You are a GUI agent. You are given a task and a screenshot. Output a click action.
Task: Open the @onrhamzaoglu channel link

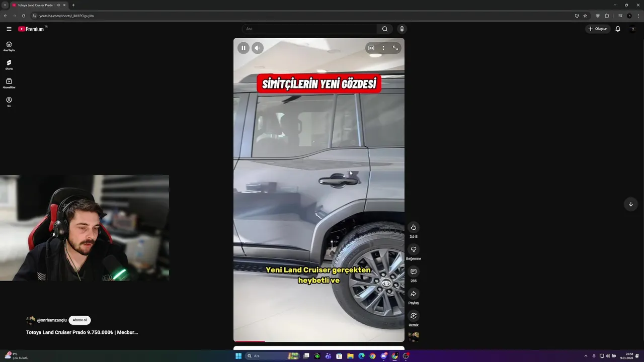[x=52, y=320]
